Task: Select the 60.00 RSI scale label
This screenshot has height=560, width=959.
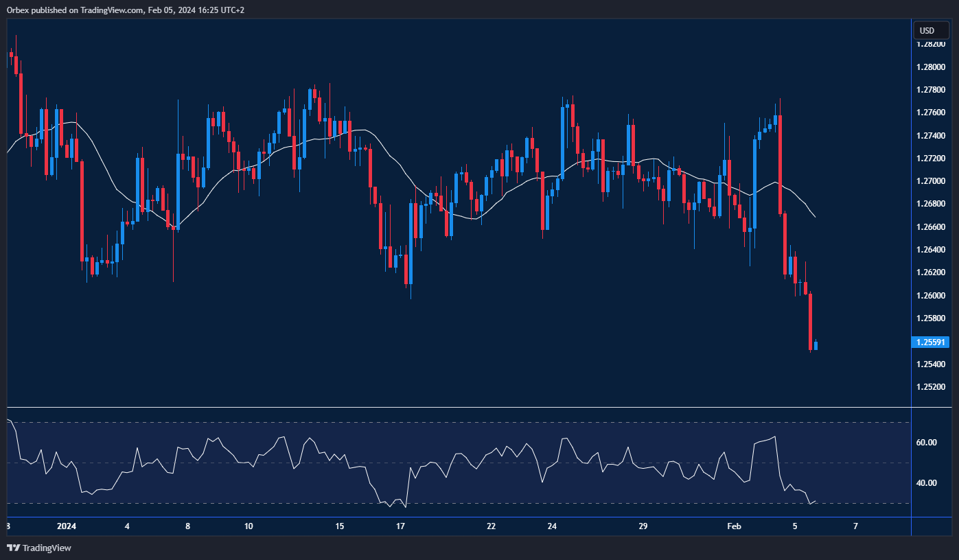Action: 926,443
